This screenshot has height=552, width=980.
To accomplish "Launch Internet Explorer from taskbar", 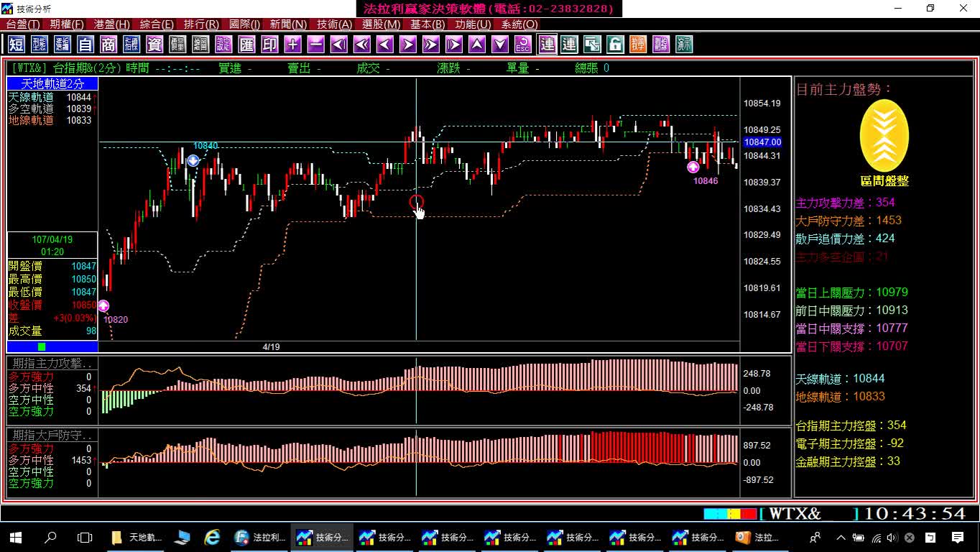I will pyautogui.click(x=212, y=537).
